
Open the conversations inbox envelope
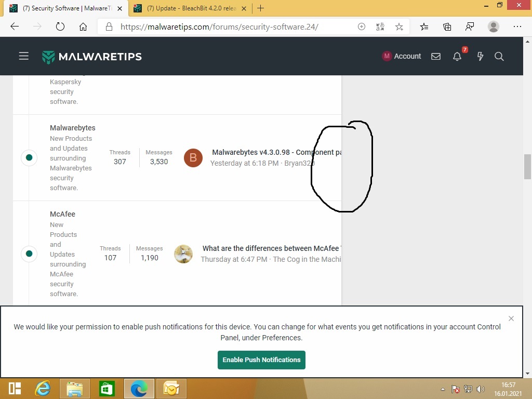(436, 56)
